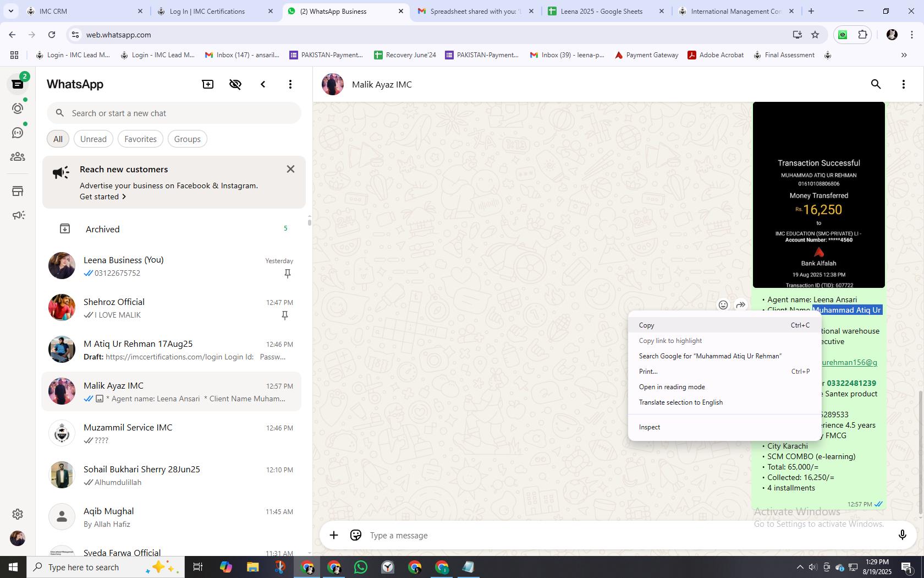Open Payment Gateway bookmark

[646, 55]
